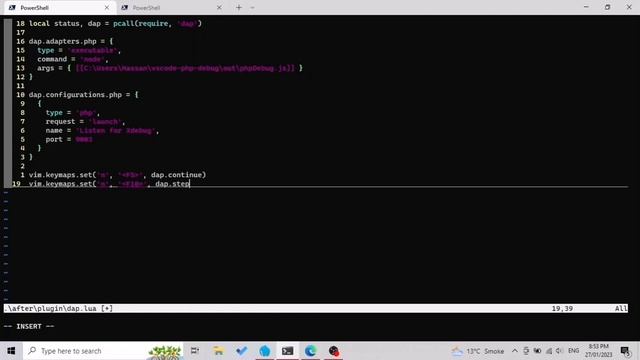This screenshot has width=640, height=360.
Task: Close the first PowerShell tab
Action: click(x=107, y=8)
